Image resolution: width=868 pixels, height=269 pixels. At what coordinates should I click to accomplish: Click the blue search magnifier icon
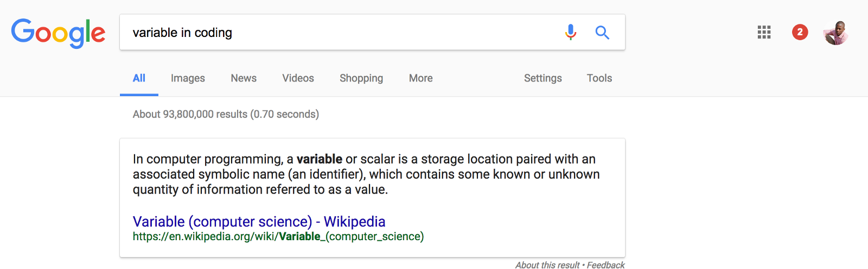[x=602, y=33]
